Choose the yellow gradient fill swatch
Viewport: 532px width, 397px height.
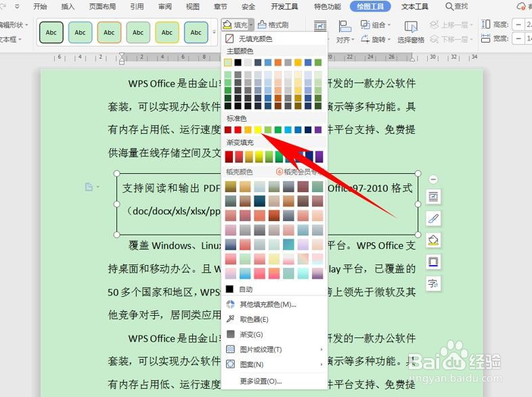click(259, 157)
